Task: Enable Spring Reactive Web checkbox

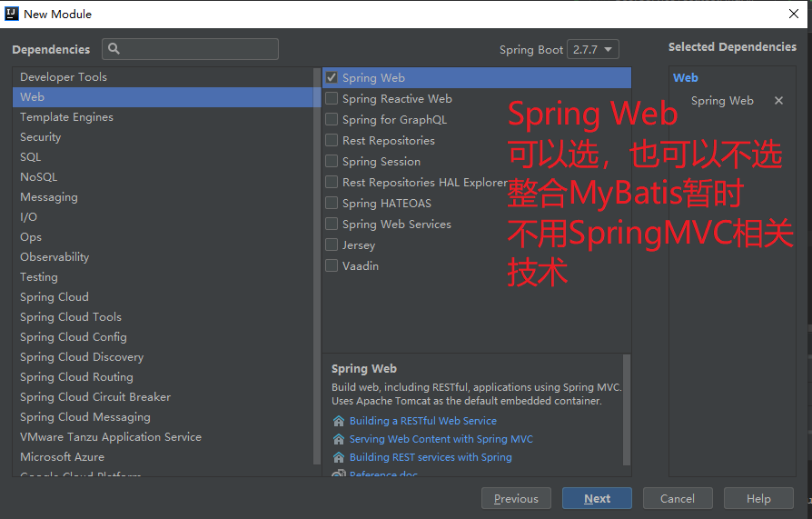Action: [332, 98]
